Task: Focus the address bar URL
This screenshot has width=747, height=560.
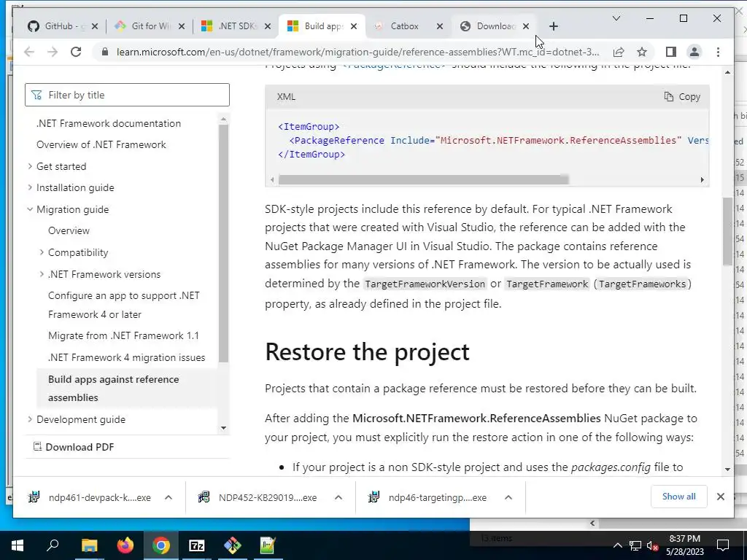Action: (357, 52)
